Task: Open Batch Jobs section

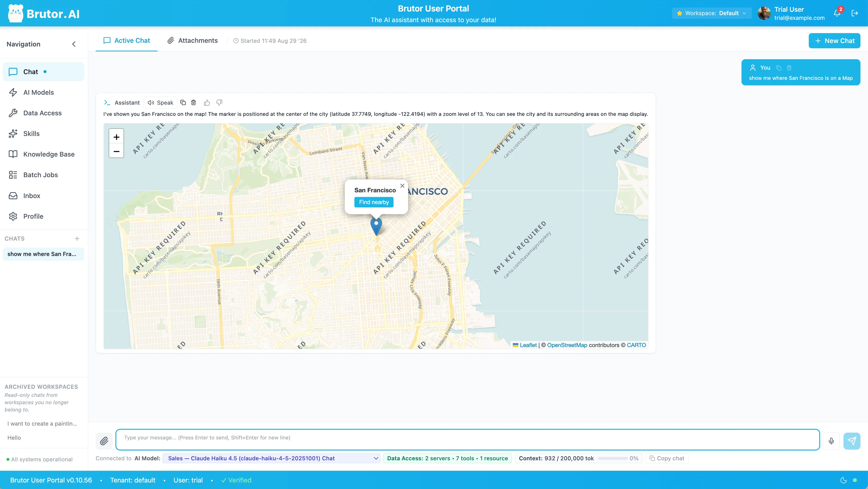Action: pos(43,175)
